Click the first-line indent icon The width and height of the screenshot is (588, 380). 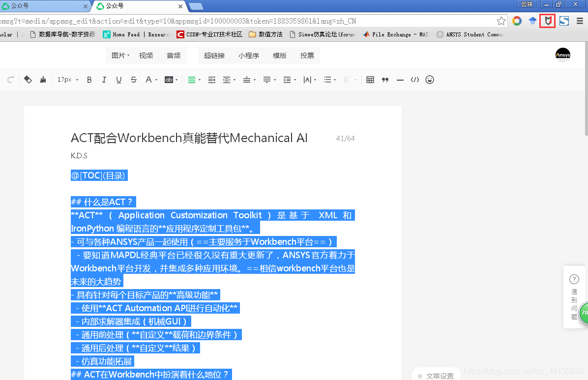coord(212,80)
